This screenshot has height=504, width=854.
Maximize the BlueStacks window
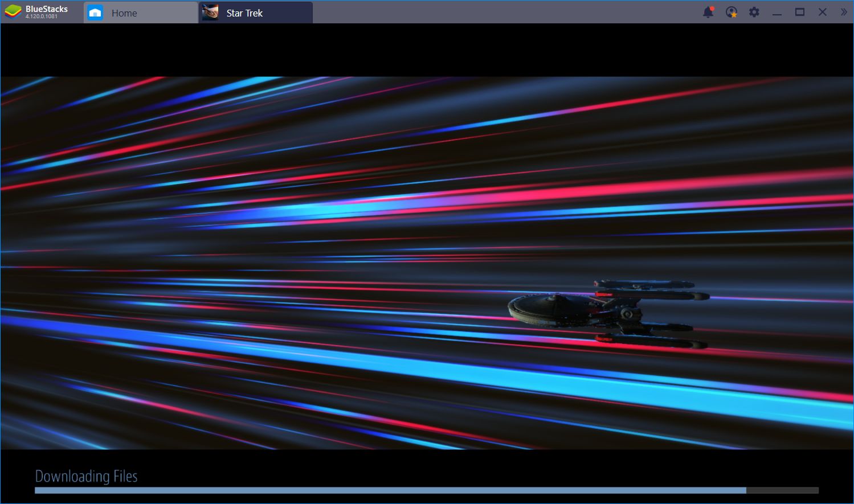(x=800, y=12)
